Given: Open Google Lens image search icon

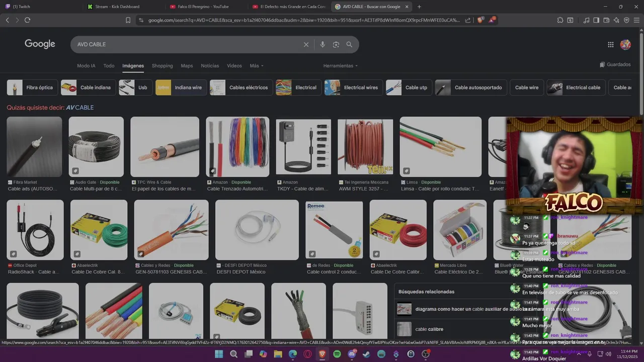Looking at the screenshot, I should [336, 44].
